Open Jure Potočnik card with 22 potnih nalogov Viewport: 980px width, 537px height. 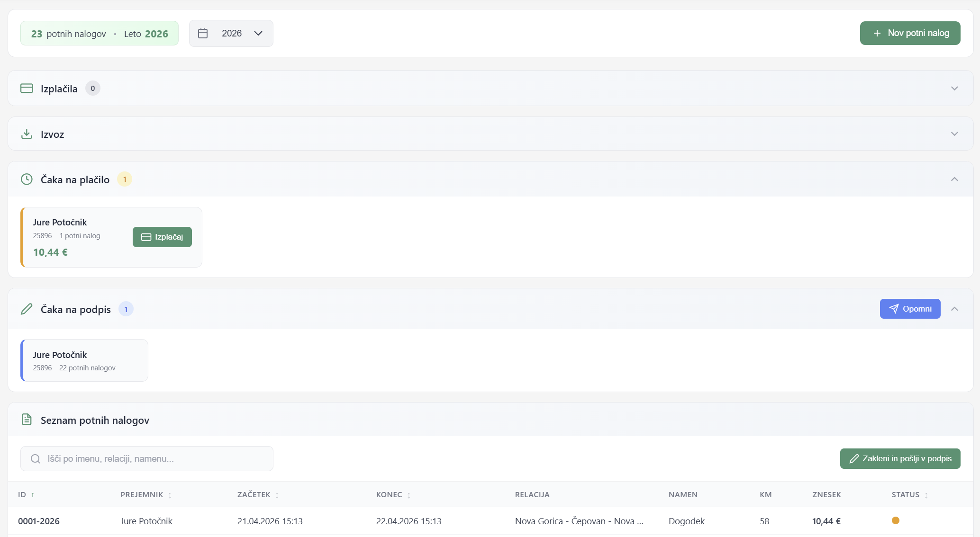pos(84,360)
